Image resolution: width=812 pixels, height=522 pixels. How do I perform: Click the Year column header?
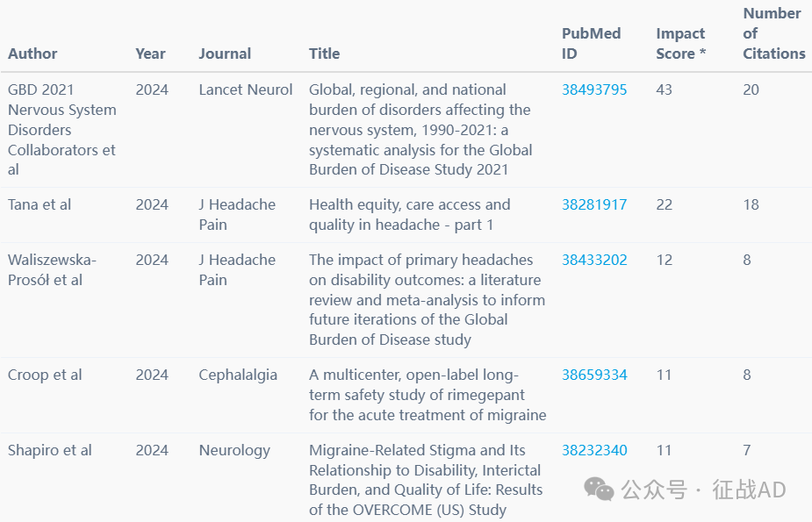150,54
